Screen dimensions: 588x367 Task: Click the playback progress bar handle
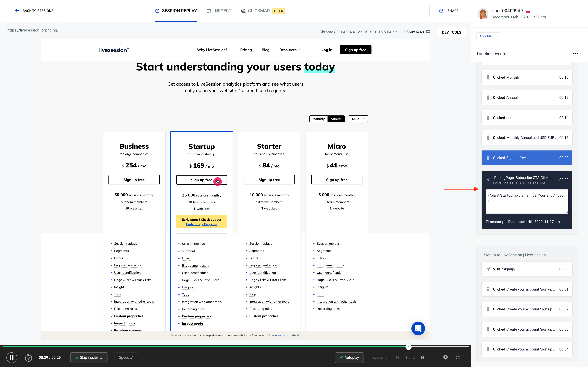click(408, 347)
